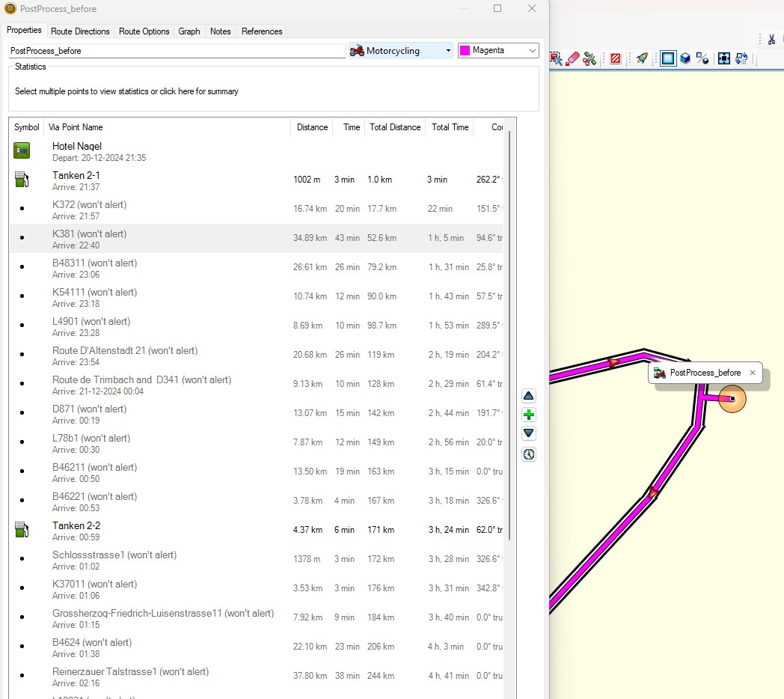
Task: Toggle the 2D flat map view button
Action: point(667,58)
